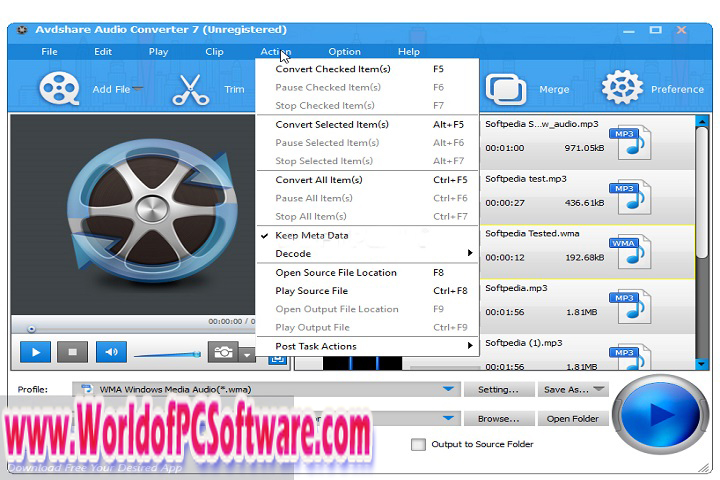This screenshot has width=720, height=480.
Task: Select the Softpedia S...w_audio.mp3 file name
Action: (542, 124)
